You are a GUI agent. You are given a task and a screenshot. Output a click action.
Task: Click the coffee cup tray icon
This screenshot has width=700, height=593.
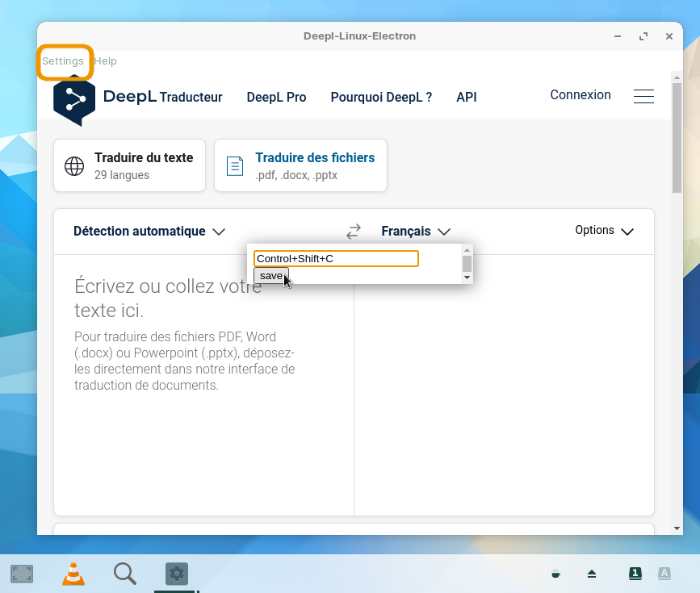pos(555,574)
